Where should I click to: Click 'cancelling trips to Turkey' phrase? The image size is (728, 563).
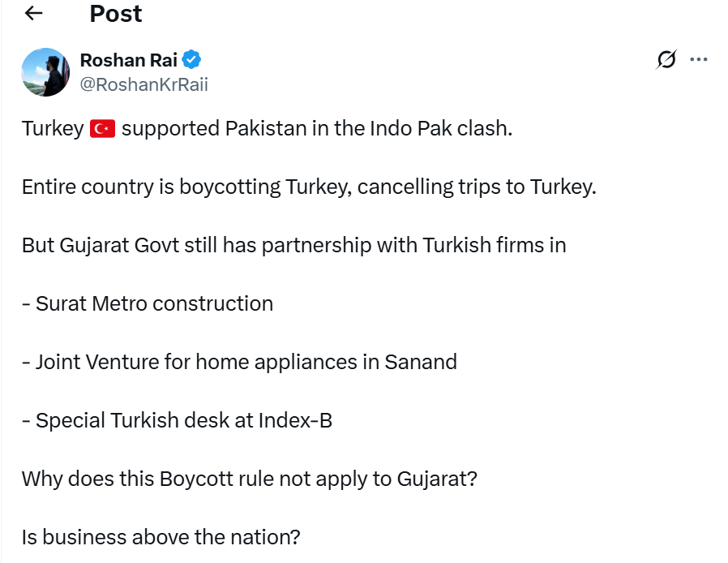pos(476,187)
